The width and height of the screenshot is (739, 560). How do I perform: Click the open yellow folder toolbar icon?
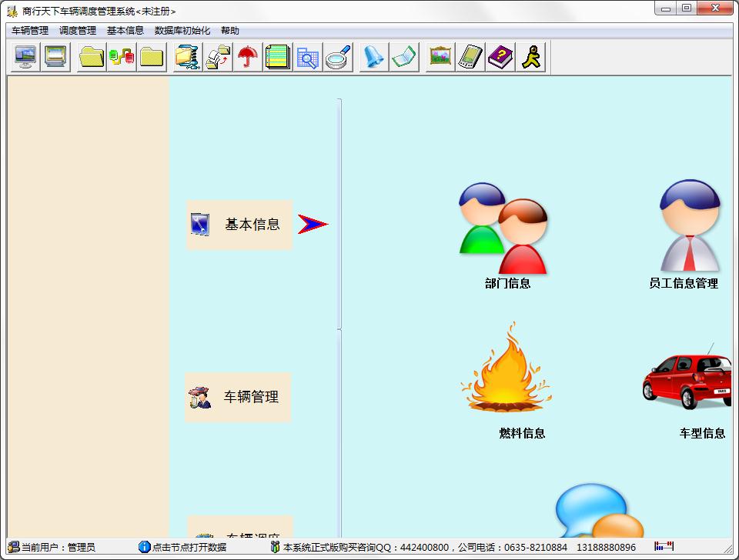92,57
